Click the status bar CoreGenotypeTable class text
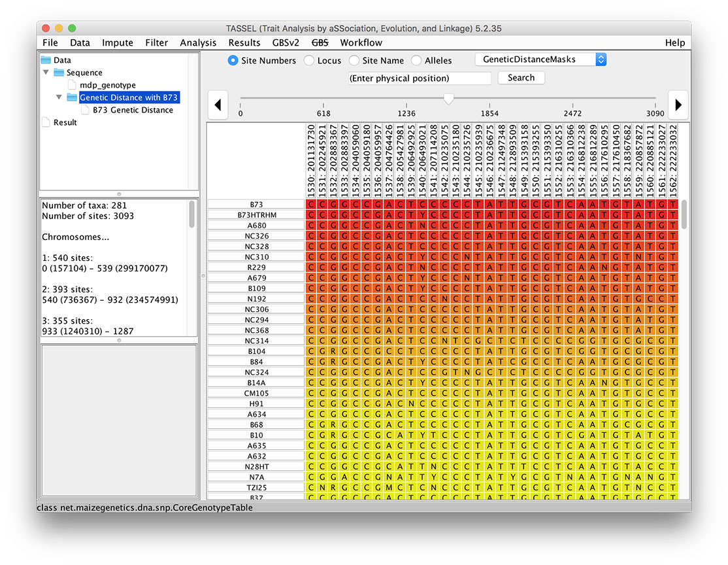The width and height of the screenshot is (728, 565). point(145,507)
